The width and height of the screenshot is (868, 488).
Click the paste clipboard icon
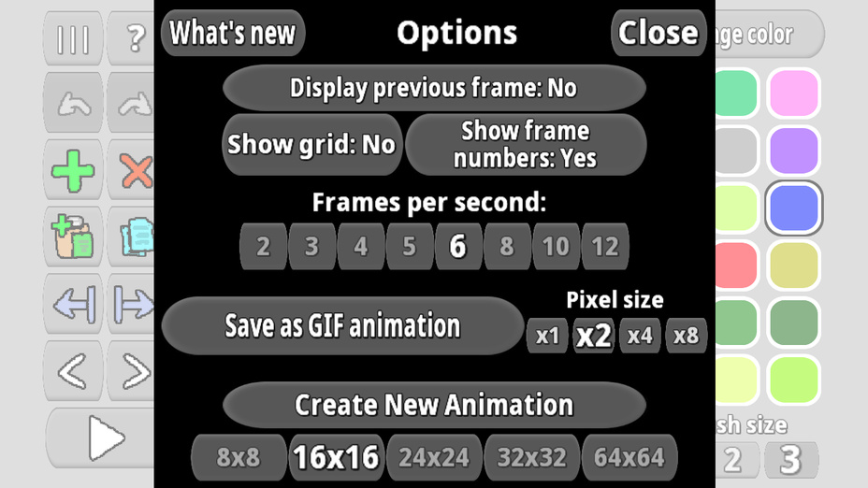pos(73,237)
